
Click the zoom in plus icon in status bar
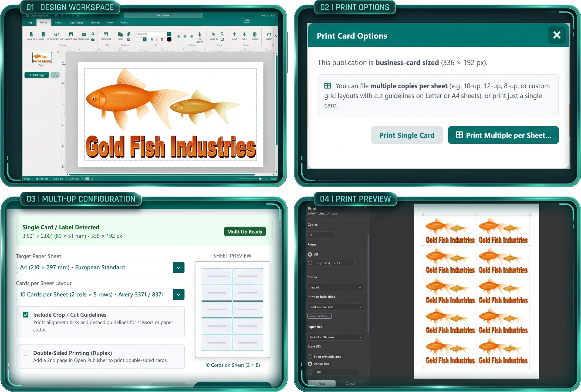tap(266, 179)
